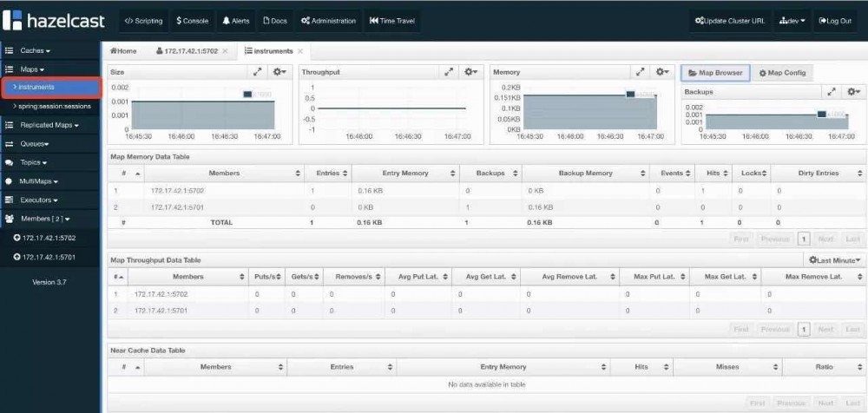Sort memory table by Dirty Entries

[818, 174]
